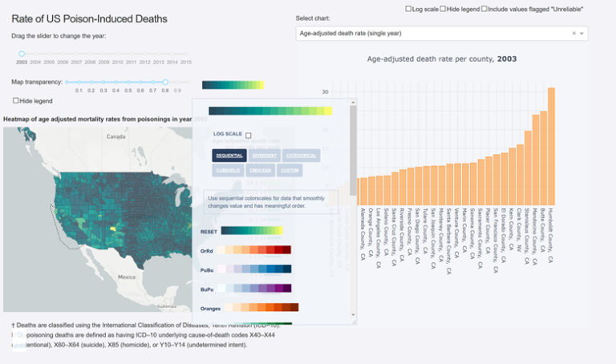Viewport: 616px width, 364px height.
Task: Check Hide legend above the chart
Action: click(x=444, y=9)
